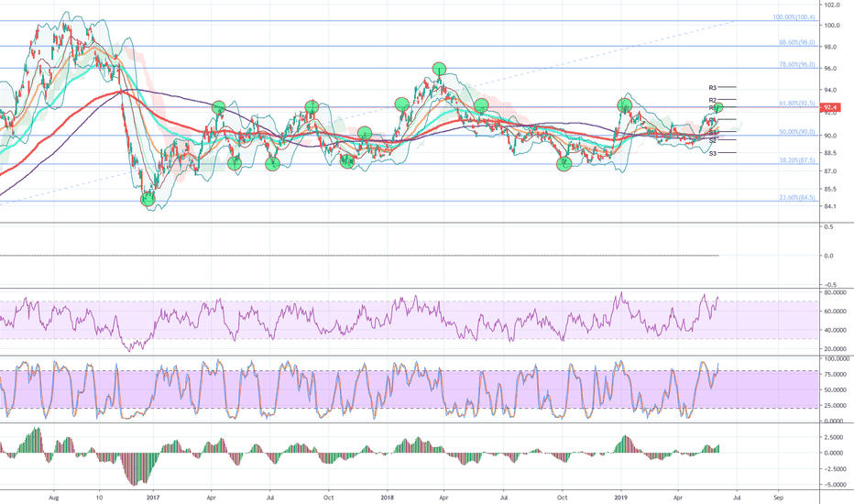Screen dimensions: 854x504
Task: Click the -5.0000 value on the MACD scale
Action: point(834,485)
